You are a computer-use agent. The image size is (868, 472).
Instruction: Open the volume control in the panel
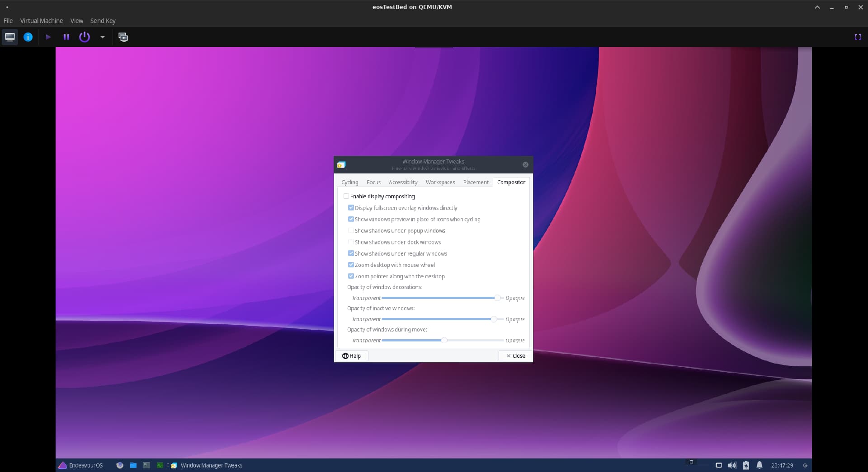point(732,465)
